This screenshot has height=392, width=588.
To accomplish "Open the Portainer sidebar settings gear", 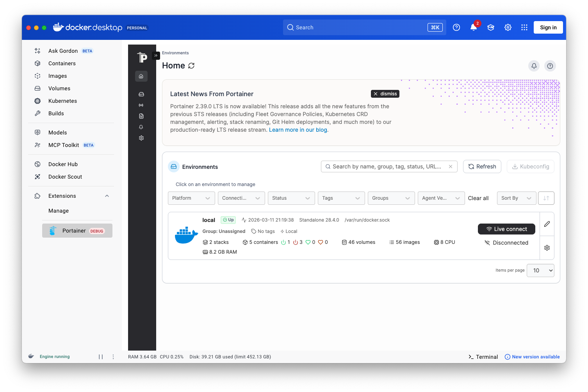I will tap(141, 138).
